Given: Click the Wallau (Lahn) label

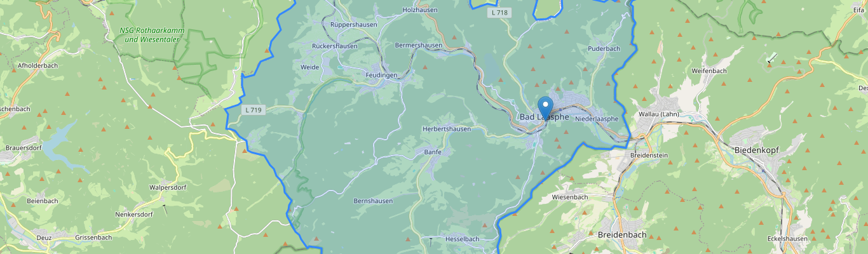Looking at the screenshot, I should (658, 114).
